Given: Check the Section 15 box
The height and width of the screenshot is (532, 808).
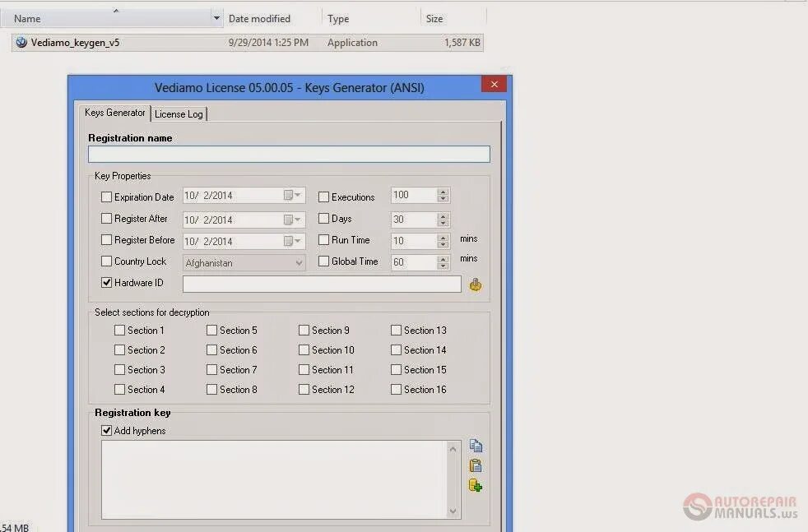Looking at the screenshot, I should pos(396,369).
